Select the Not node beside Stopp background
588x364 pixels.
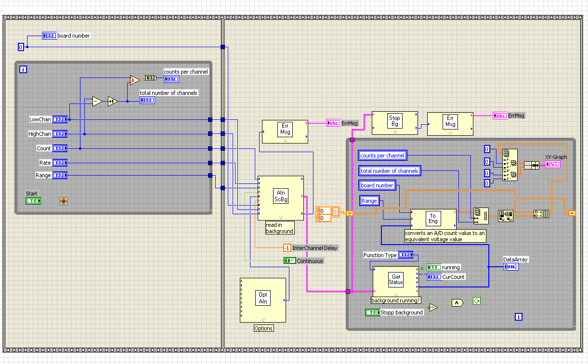[433, 307]
